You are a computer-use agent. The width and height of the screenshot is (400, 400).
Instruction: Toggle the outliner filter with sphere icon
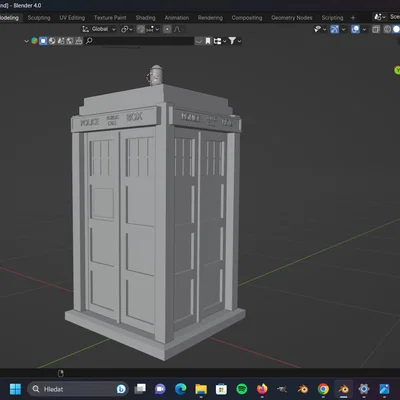pyautogui.click(x=52, y=41)
